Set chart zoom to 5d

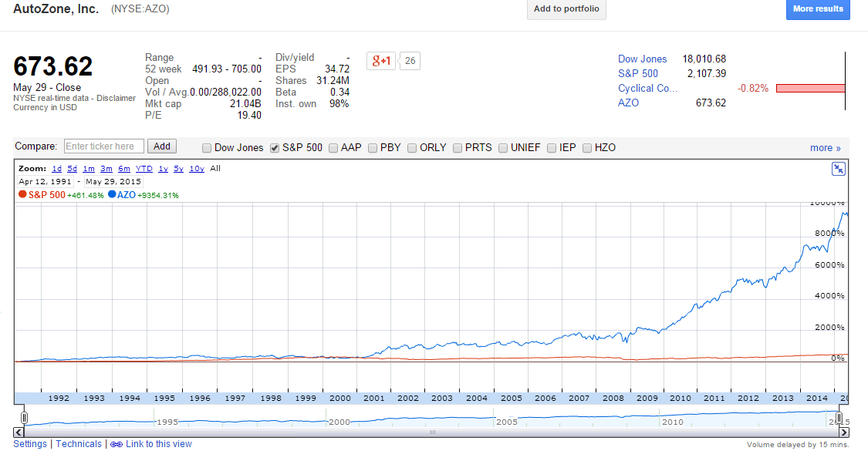point(72,169)
